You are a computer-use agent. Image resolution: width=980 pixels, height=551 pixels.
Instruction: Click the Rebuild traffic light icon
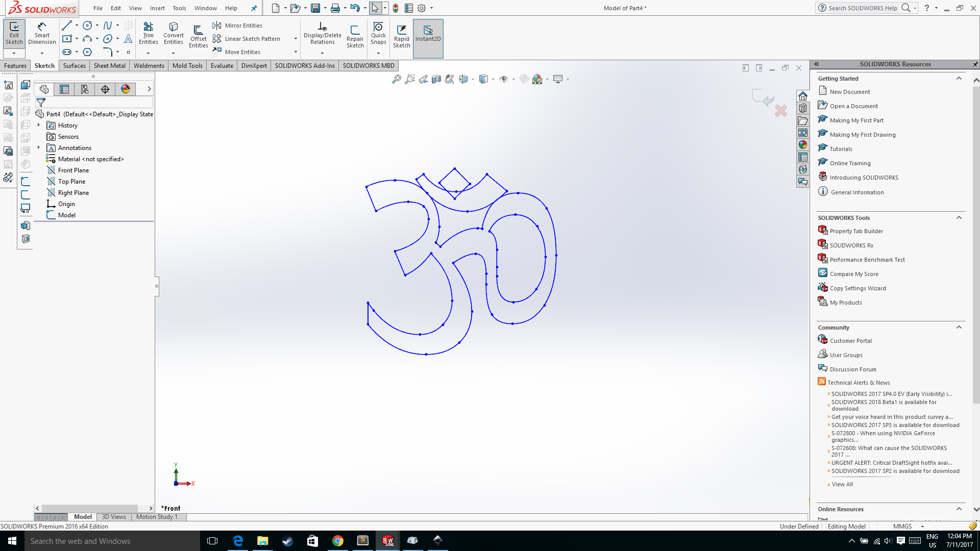396,8
